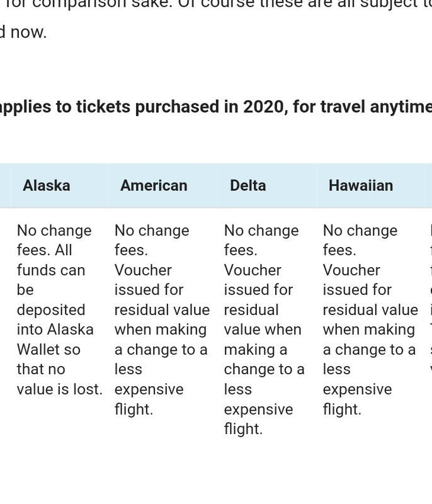
Task: Click 'funds can' text in Alaska cell
Action: point(51,270)
